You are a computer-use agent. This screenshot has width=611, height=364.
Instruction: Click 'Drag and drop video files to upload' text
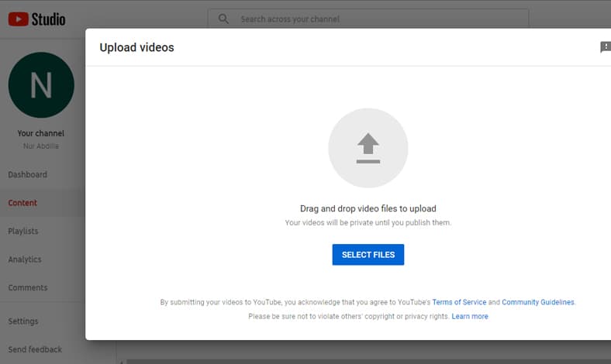[368, 208]
